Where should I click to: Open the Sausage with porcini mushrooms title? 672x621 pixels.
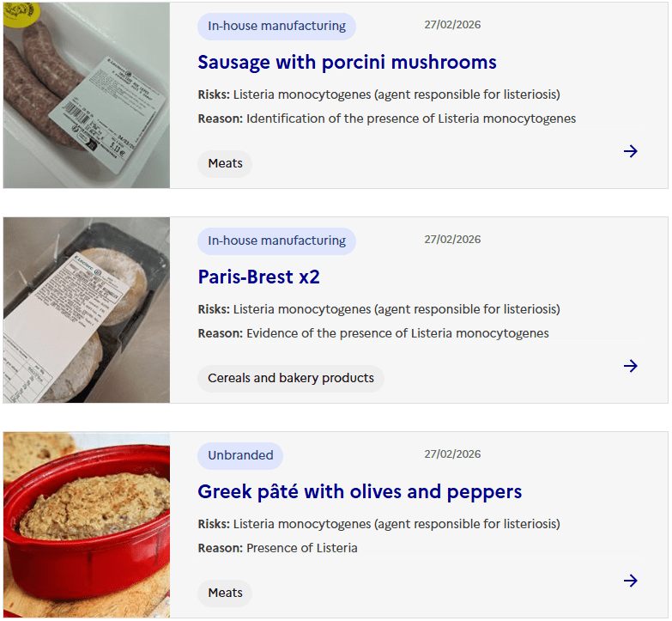click(347, 62)
